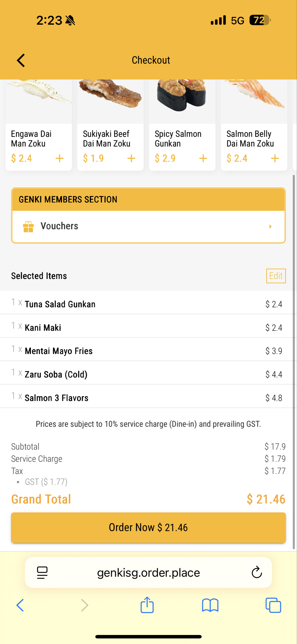This screenshot has height=644, width=297.
Task: Add Engawa Dai Man Zoku with plus icon
Action: coord(60,158)
